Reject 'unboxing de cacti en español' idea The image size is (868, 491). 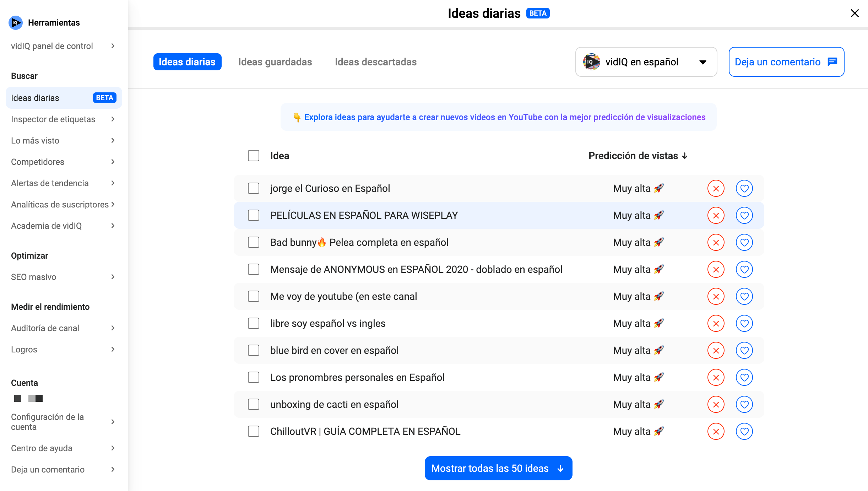pos(716,404)
